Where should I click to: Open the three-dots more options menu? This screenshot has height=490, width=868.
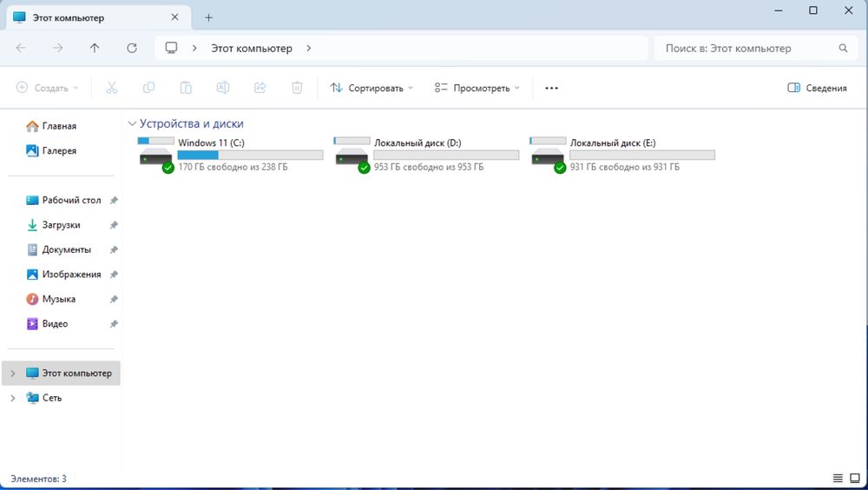click(x=551, y=88)
